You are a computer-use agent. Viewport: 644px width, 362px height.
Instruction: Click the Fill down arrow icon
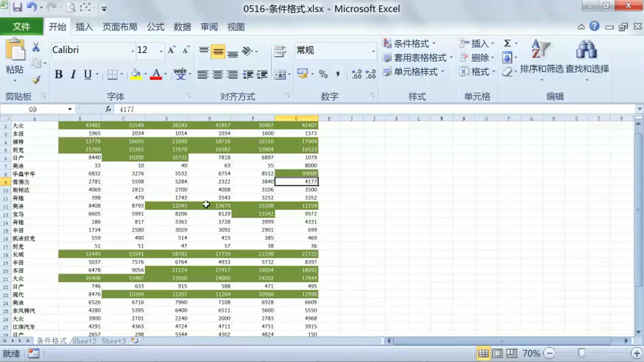point(507,58)
